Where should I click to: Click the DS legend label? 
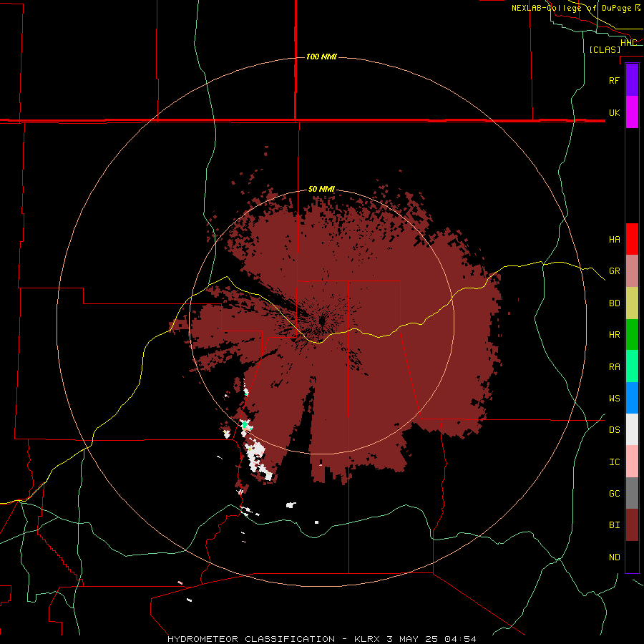[x=614, y=430]
